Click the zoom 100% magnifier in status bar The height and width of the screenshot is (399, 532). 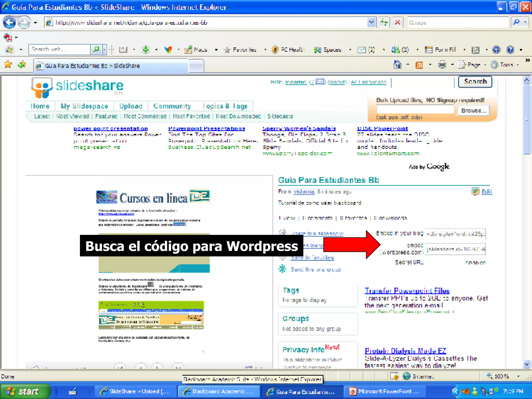[489, 376]
